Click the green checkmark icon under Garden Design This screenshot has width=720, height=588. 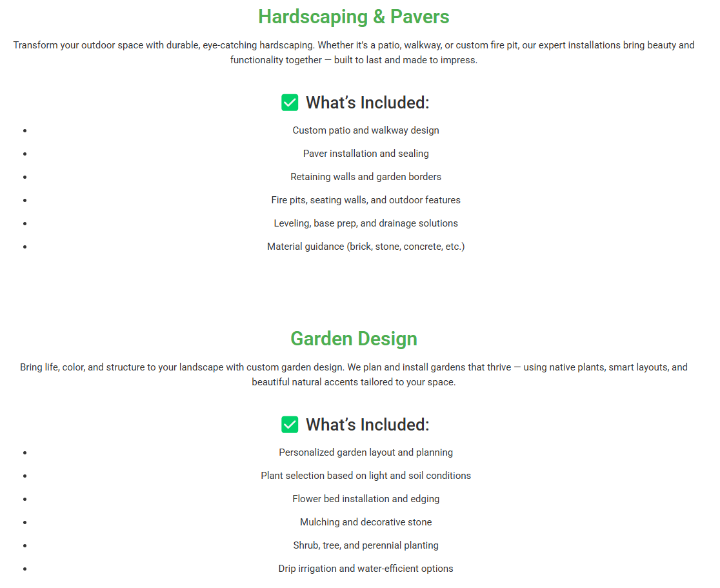tap(290, 425)
